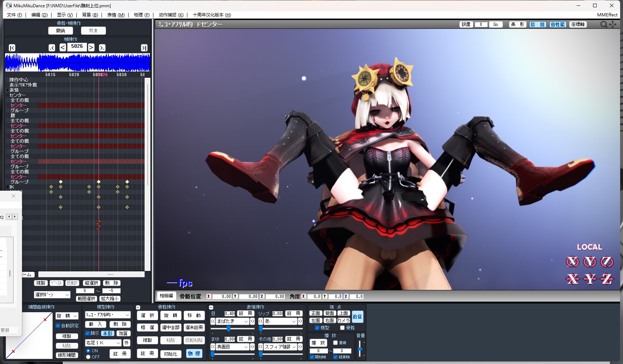Select the IK OFF radio button
This screenshot has width=623, height=364.
pos(88,357)
